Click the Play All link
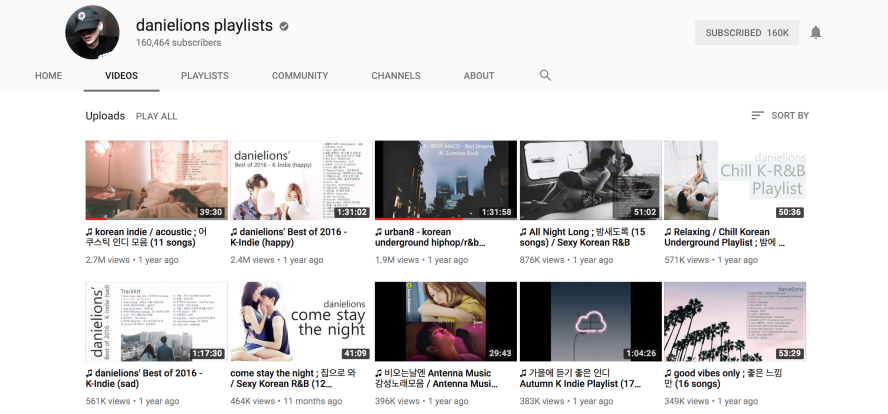Image resolution: width=888 pixels, height=414 pixels. (x=156, y=116)
